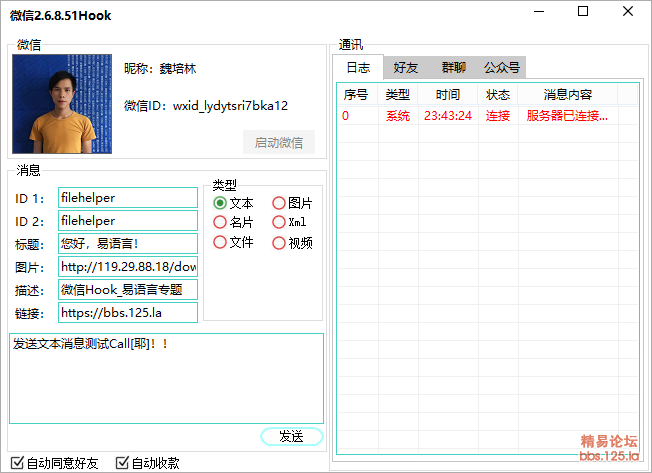
Task: Open the 群聊 tab
Action: [453, 67]
